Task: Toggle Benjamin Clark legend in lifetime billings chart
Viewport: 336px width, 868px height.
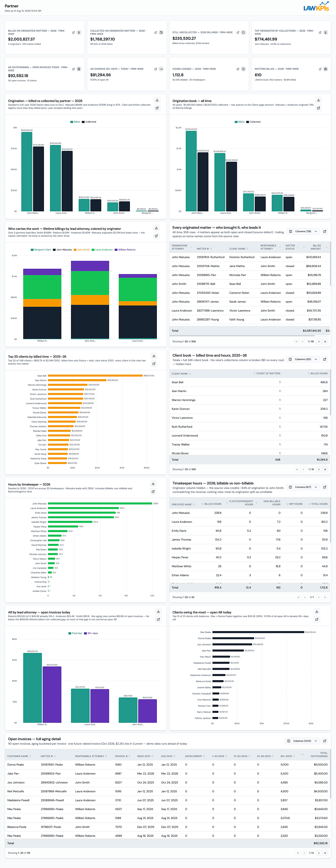Action: [x=41, y=250]
